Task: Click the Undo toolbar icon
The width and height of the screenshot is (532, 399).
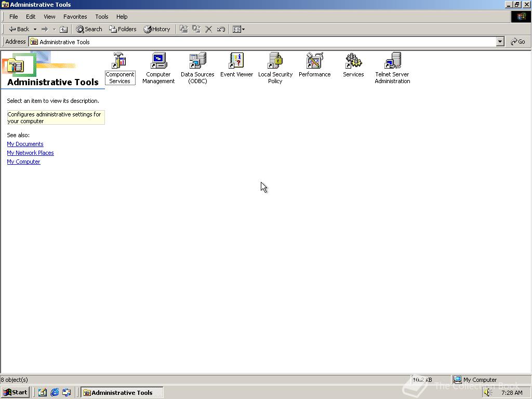Action: [x=221, y=29]
